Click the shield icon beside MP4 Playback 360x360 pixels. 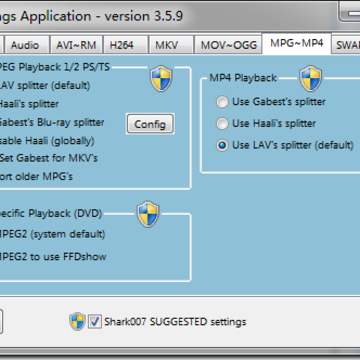[310, 78]
